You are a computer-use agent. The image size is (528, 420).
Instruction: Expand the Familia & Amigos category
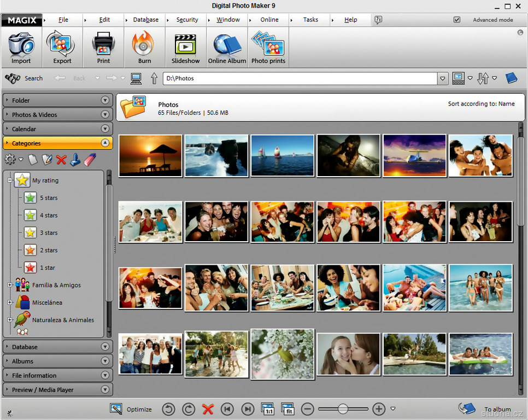(x=10, y=285)
